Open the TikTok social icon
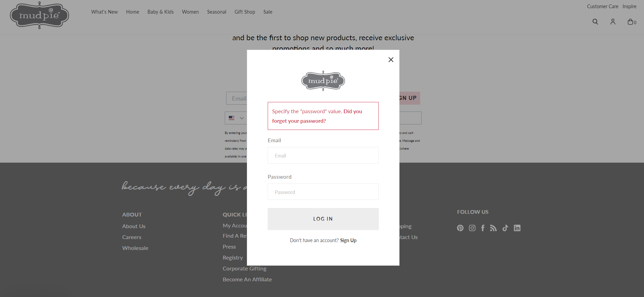Image resolution: width=644 pixels, height=297 pixels. (505, 228)
